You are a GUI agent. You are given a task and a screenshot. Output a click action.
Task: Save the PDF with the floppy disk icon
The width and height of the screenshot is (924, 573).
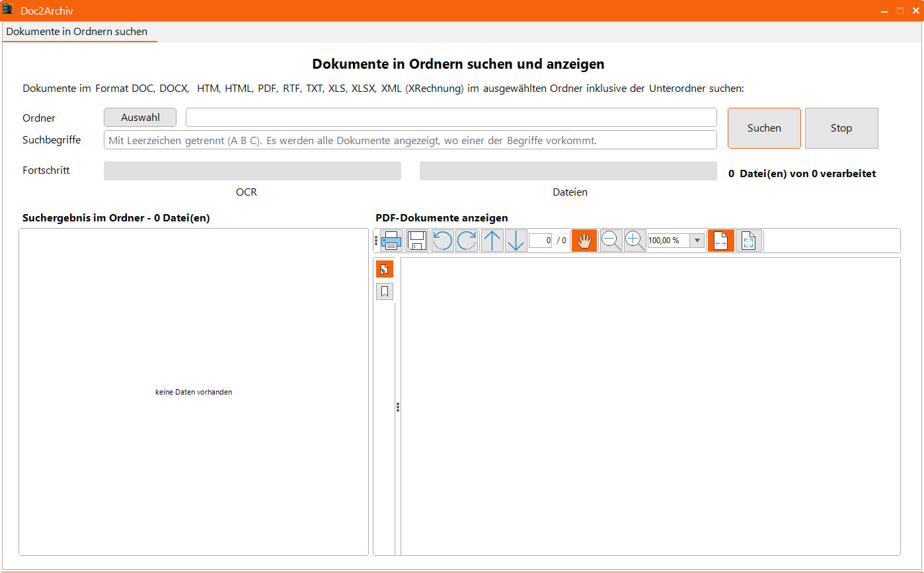pyautogui.click(x=417, y=241)
